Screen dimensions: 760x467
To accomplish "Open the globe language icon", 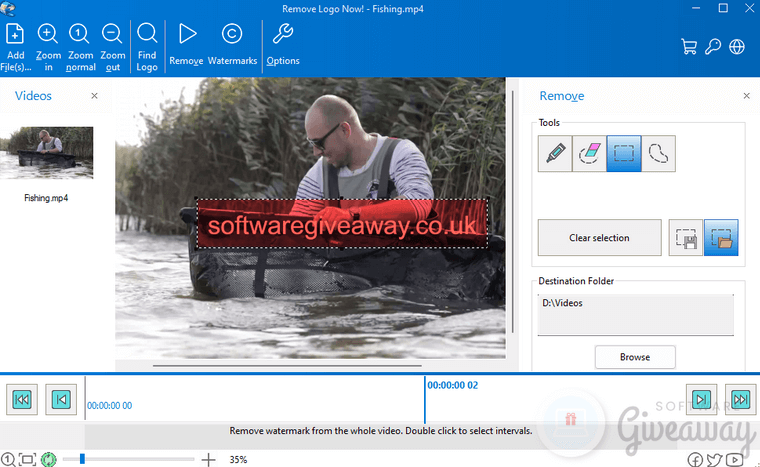I will point(737,47).
